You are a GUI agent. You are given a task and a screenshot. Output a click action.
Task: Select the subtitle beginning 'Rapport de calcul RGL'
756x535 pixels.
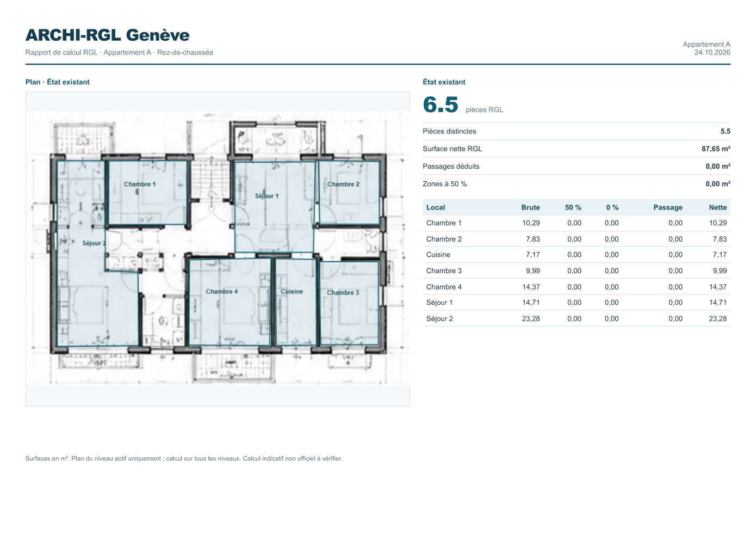(119, 52)
